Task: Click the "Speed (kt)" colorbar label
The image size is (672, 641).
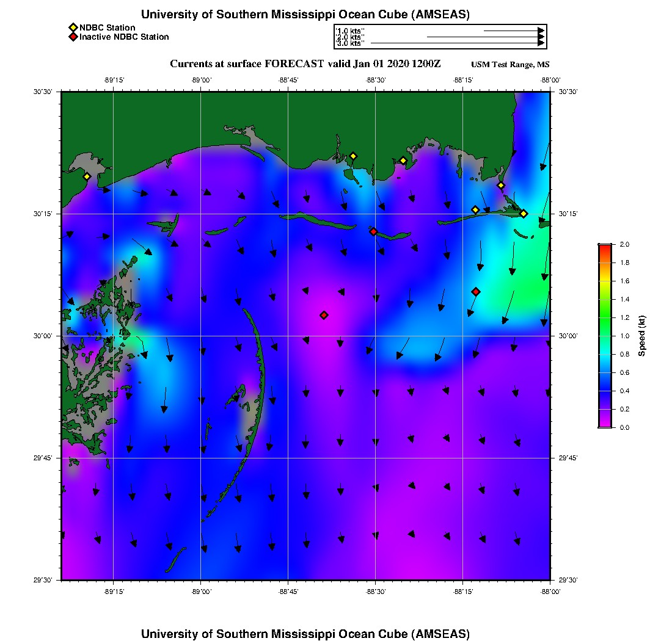Action: [x=642, y=336]
